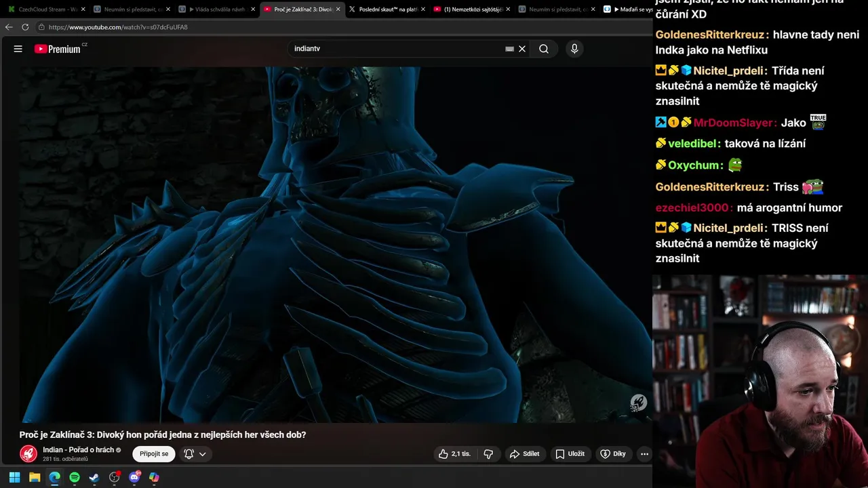The width and height of the screenshot is (868, 488).
Task: Start voice search with microphone
Action: (574, 49)
